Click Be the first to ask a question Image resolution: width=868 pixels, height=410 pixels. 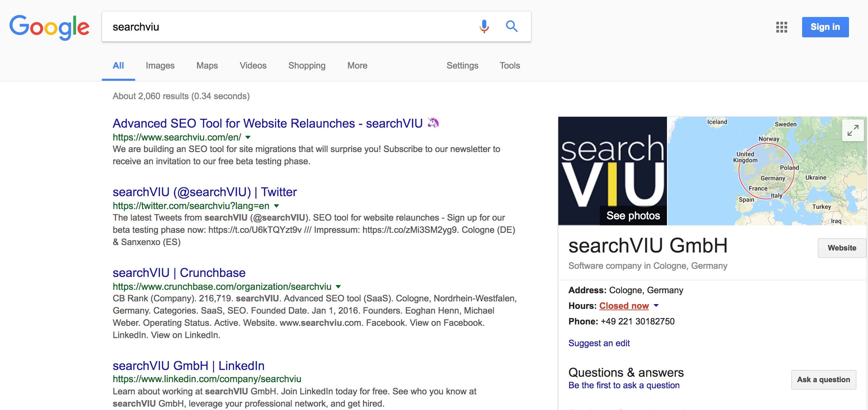[624, 386]
